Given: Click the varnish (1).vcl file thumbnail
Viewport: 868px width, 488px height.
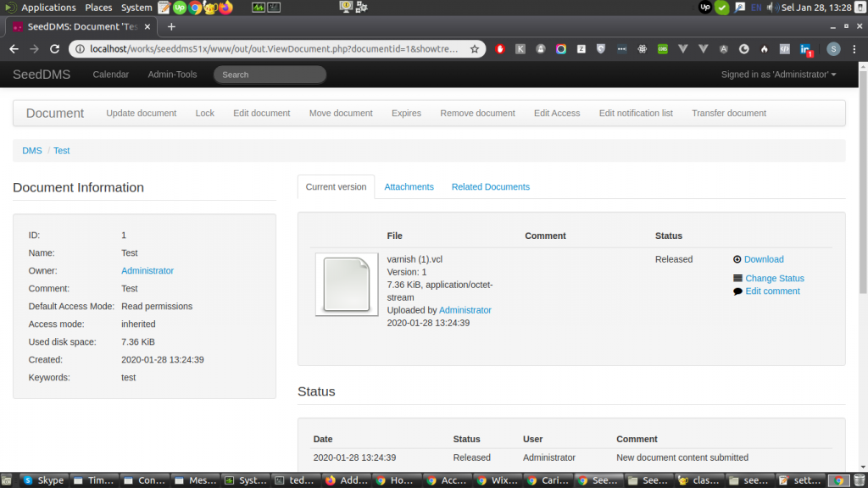Looking at the screenshot, I should [347, 285].
